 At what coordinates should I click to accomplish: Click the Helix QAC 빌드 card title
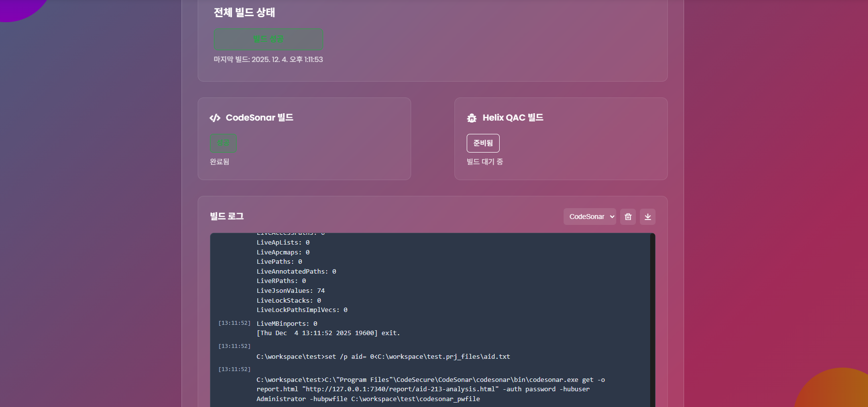click(x=513, y=118)
